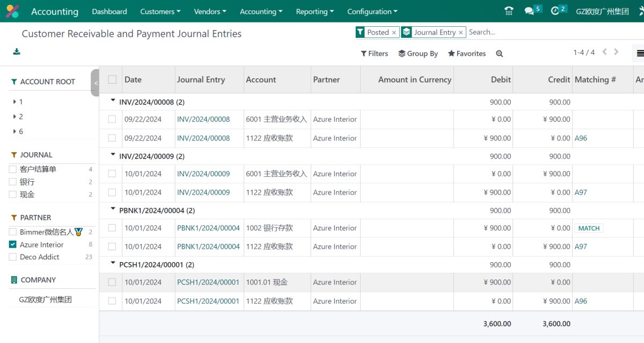Select all rows with header checkbox
The image size is (644, 343).
112,79
